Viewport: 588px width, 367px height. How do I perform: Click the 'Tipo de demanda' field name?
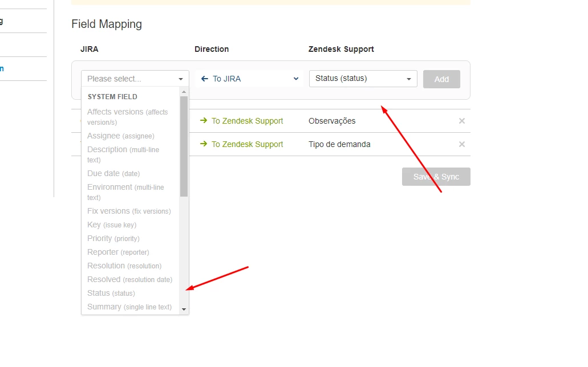pyautogui.click(x=339, y=144)
